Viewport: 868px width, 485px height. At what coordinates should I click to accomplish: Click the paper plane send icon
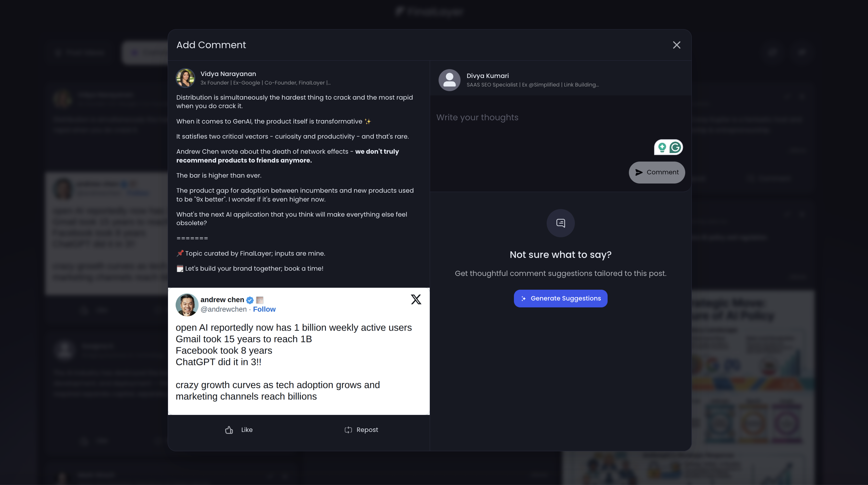(638, 173)
